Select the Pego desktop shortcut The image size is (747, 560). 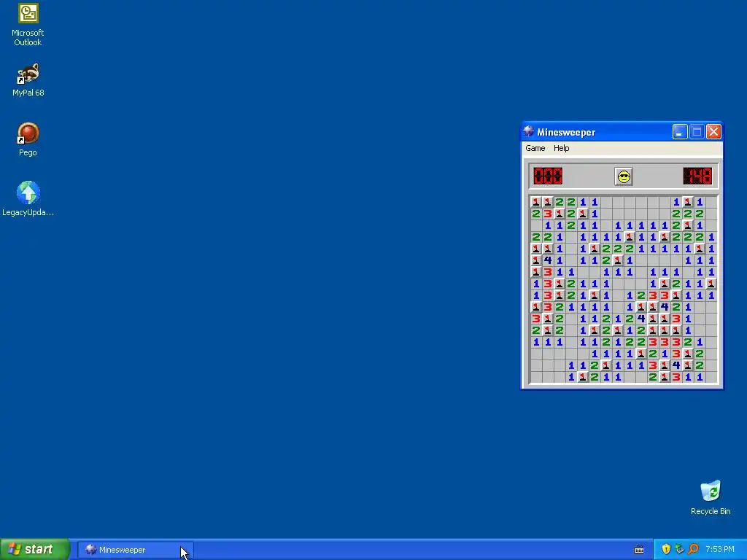click(28, 139)
